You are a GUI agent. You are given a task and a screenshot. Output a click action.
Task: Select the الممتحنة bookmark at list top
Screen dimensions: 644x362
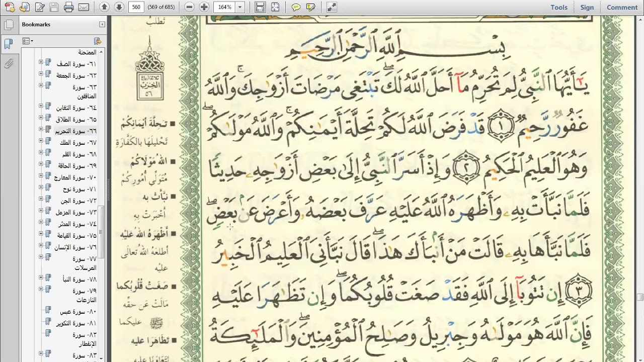(87, 52)
